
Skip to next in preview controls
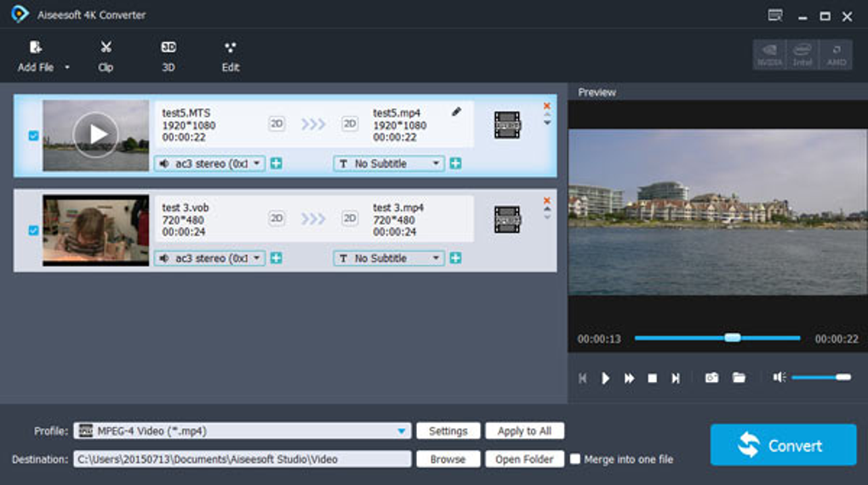[x=676, y=378]
